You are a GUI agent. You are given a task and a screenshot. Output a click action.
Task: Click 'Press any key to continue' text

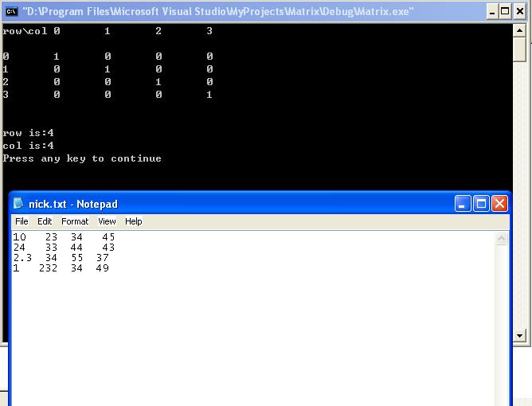pyautogui.click(x=82, y=158)
